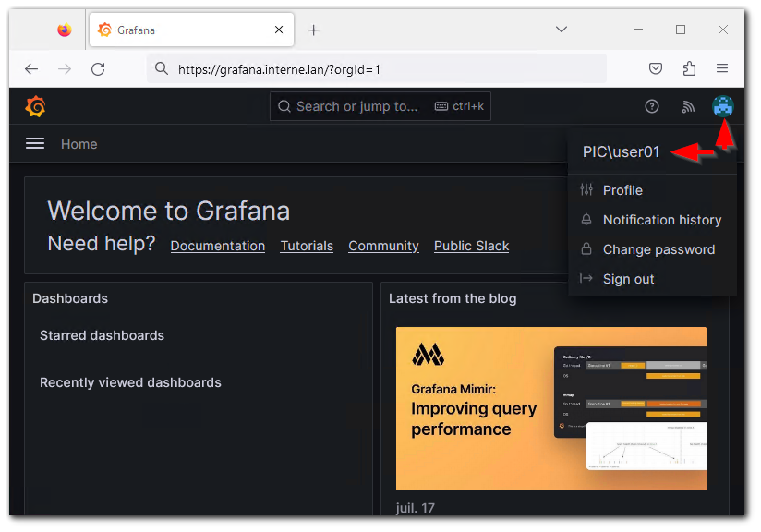Select the Grafana browser tab
761x532 pixels.
(x=192, y=30)
